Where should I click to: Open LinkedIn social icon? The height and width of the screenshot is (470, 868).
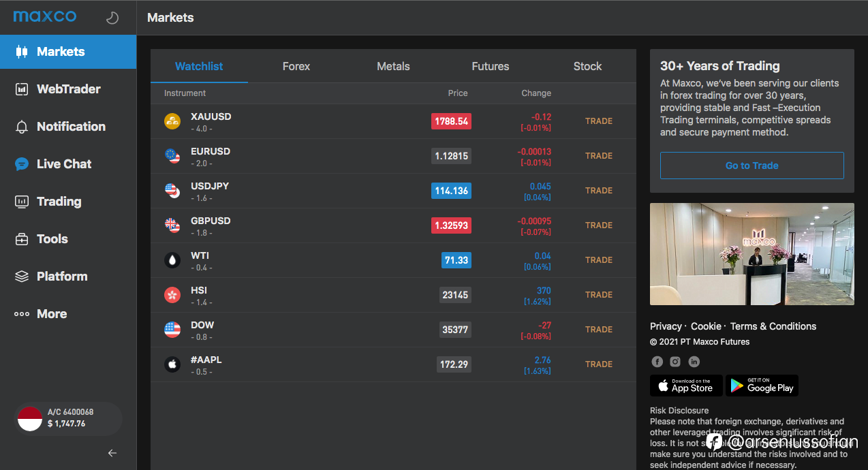(694, 362)
